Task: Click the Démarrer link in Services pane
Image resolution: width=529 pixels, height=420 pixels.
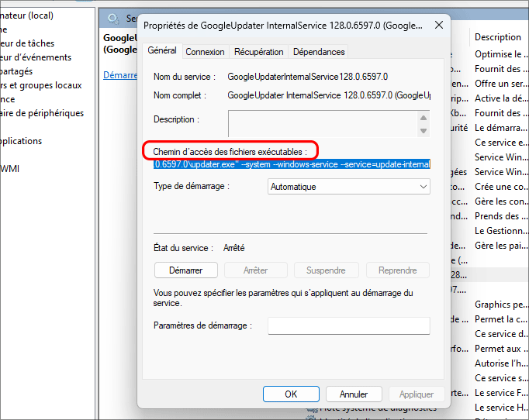Action: [x=120, y=75]
